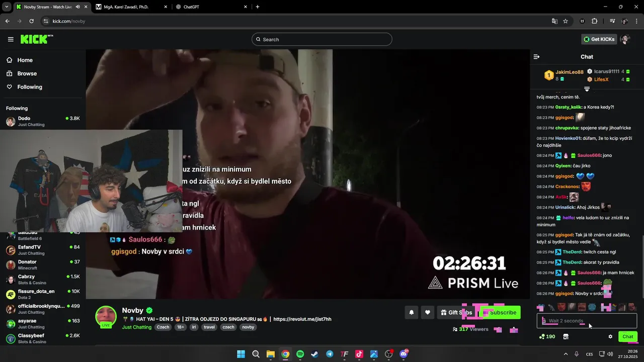This screenshot has width=644, height=362.
Task: Send message with Chat button
Action: (x=628, y=336)
